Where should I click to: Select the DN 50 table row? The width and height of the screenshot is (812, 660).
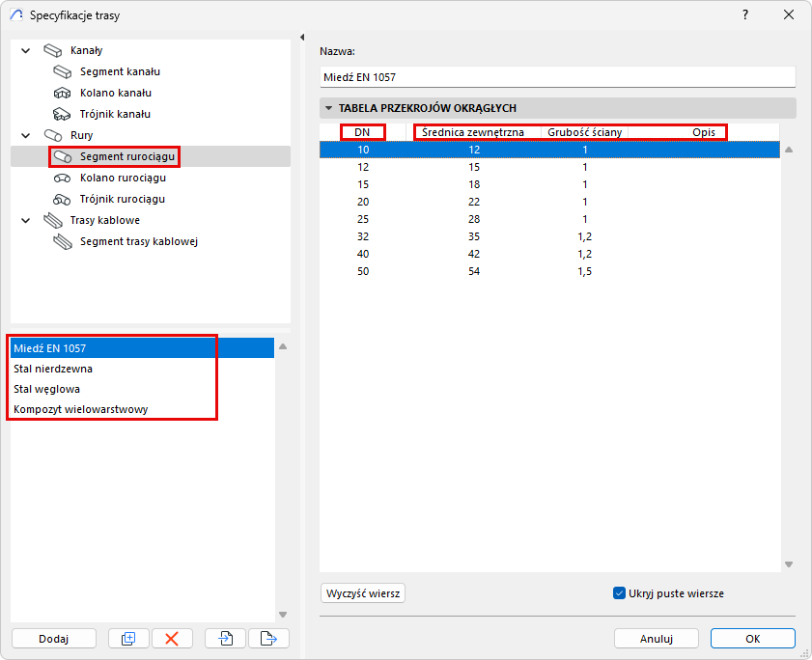(x=549, y=271)
